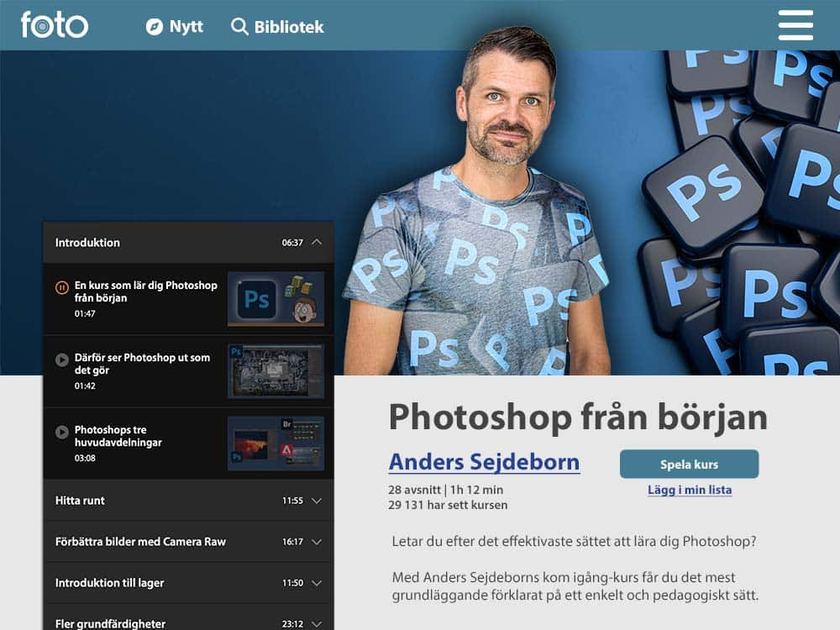Click the 16:17 duration label
Image resolution: width=840 pixels, height=630 pixels.
tap(292, 542)
